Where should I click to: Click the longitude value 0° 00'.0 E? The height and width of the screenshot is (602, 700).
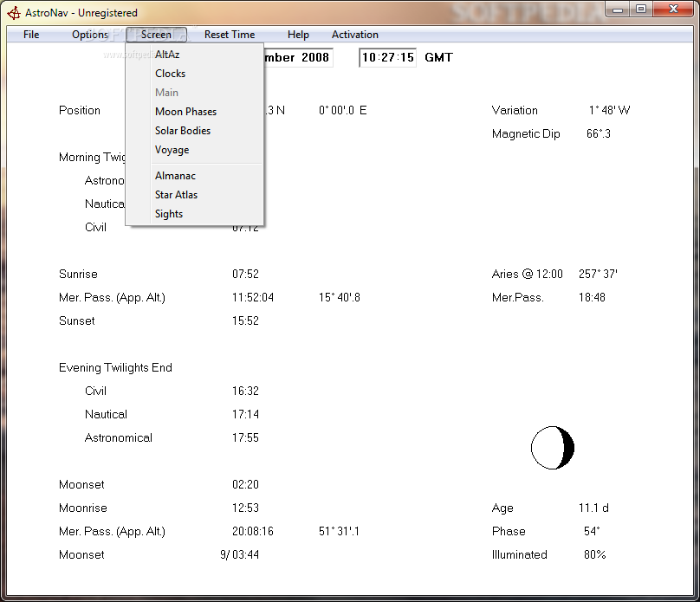coord(343,110)
